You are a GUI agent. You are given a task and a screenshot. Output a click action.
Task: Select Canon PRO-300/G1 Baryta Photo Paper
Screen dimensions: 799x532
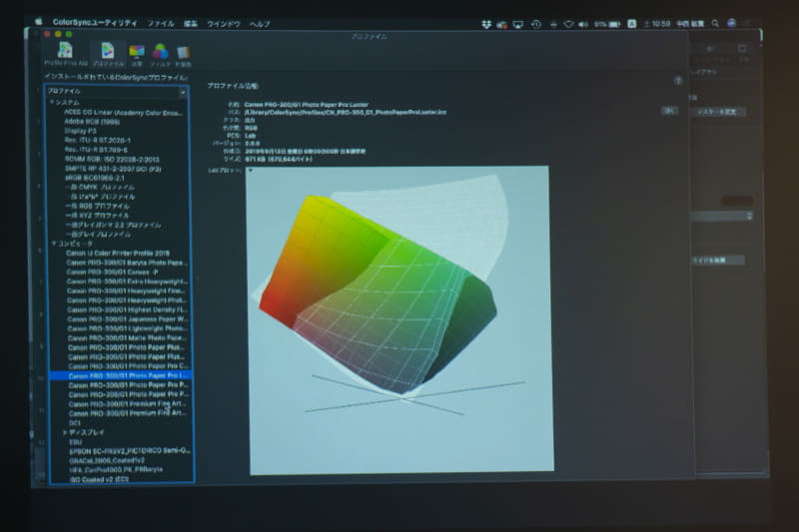point(127,263)
